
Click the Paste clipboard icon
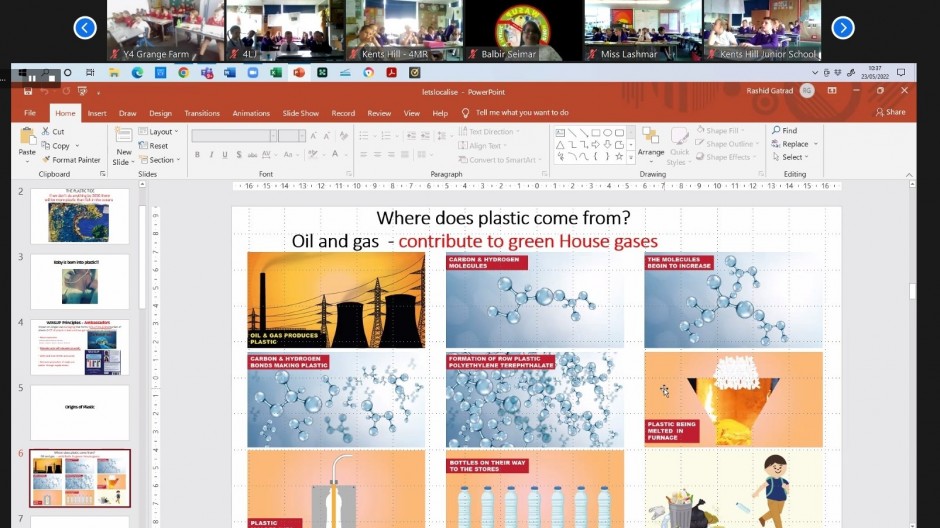pos(27,137)
